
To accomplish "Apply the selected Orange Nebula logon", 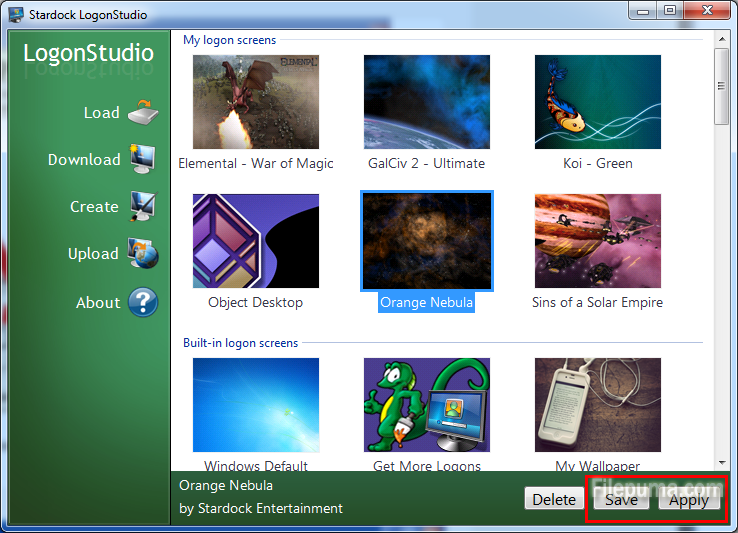I will coord(688,500).
